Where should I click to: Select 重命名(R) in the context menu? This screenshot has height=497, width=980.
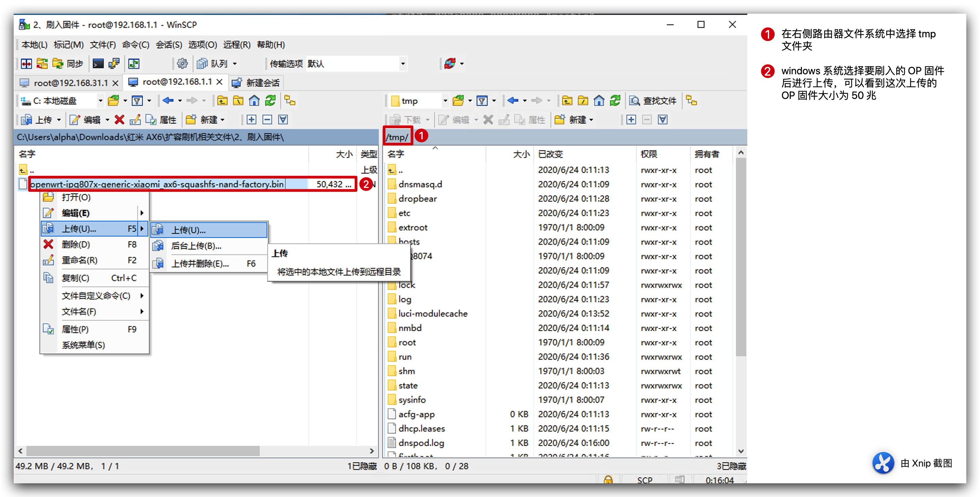[94, 260]
